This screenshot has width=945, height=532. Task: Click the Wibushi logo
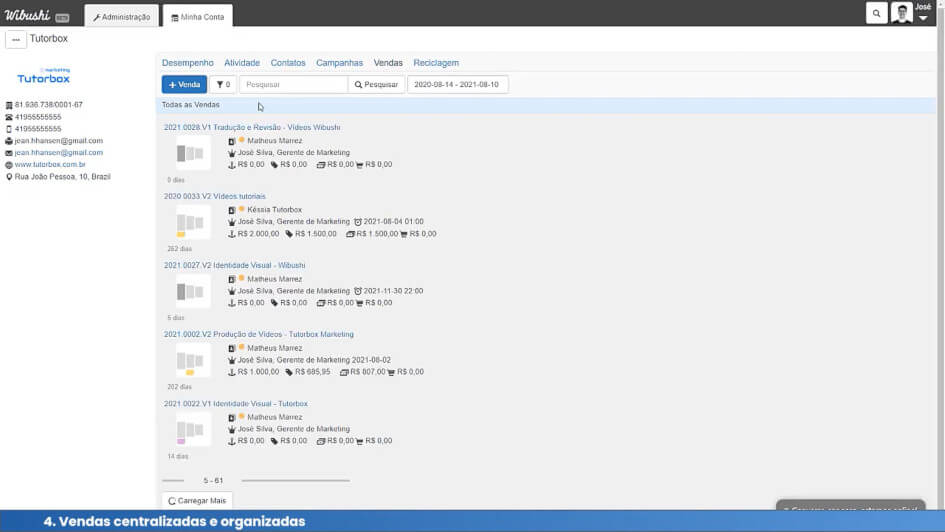(x=27, y=15)
